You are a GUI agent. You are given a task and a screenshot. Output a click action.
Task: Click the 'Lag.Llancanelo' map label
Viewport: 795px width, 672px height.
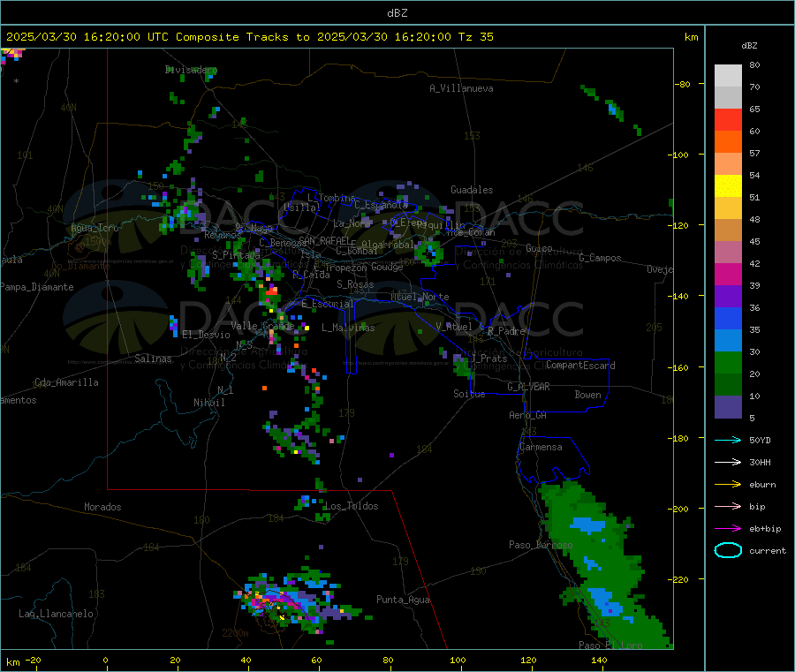click(56, 614)
